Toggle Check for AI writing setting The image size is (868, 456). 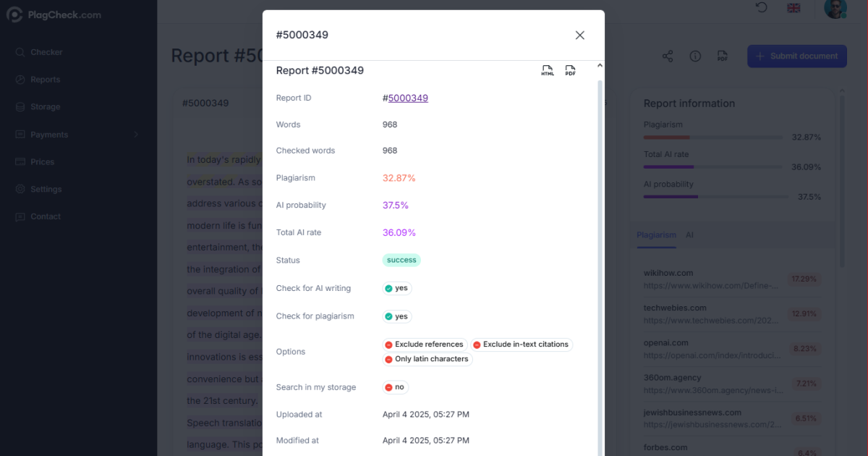coord(396,288)
